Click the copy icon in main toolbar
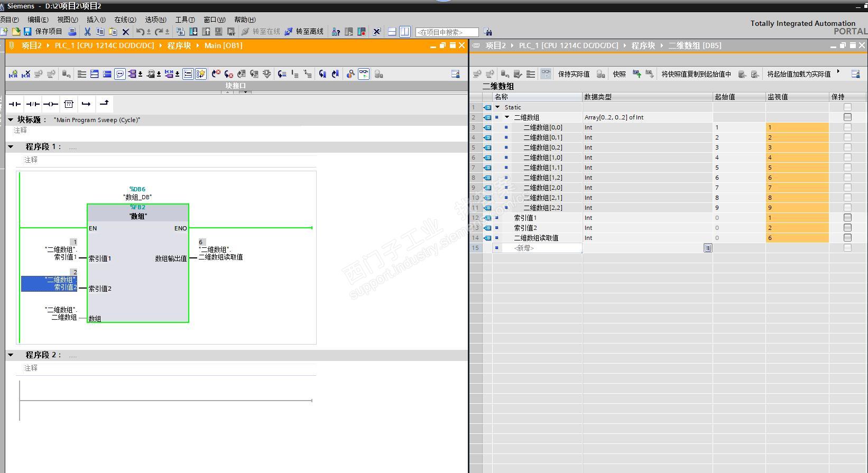This screenshot has height=473, width=868. (100, 32)
